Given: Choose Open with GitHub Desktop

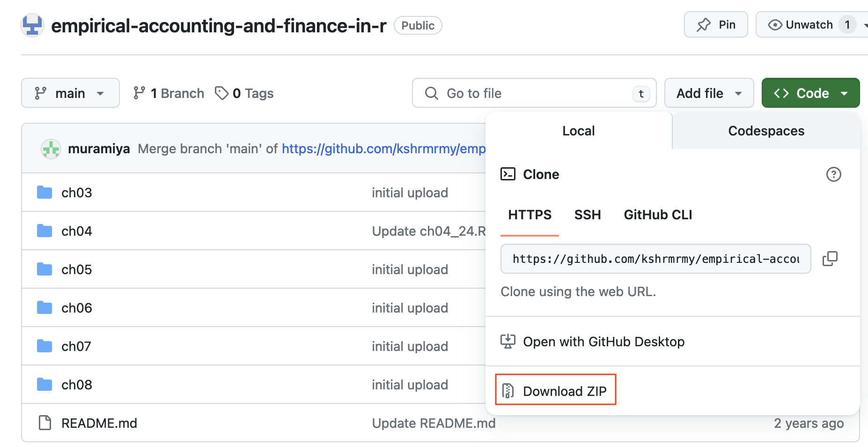Looking at the screenshot, I should click(x=603, y=342).
